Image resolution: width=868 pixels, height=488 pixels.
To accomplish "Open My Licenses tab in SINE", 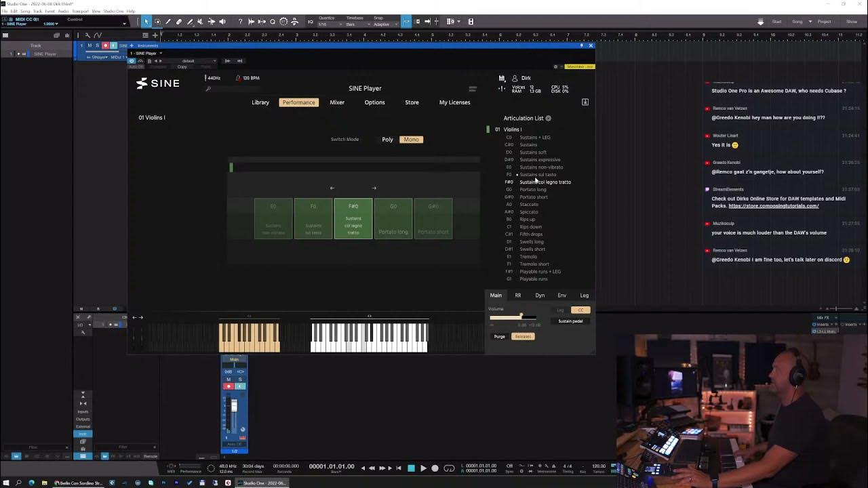I will [454, 102].
